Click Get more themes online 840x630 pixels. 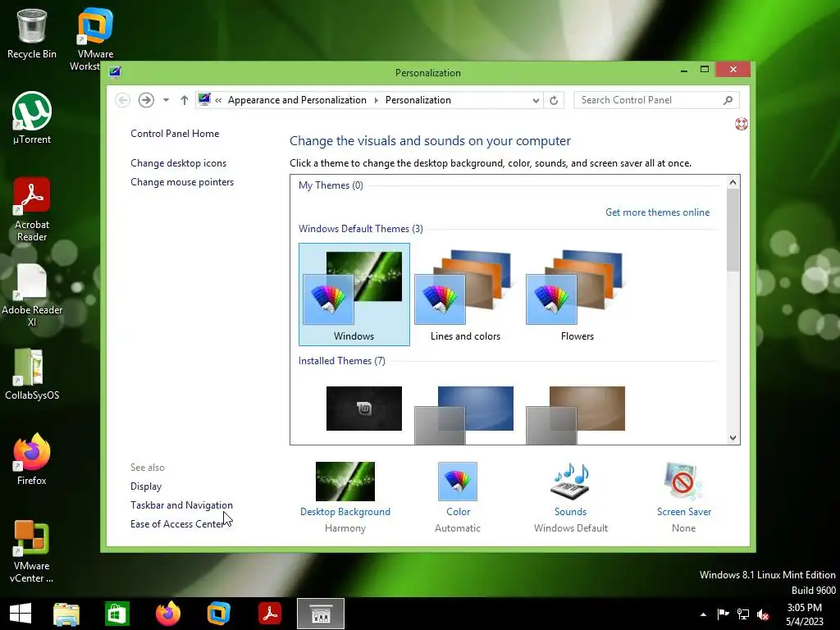click(x=657, y=212)
